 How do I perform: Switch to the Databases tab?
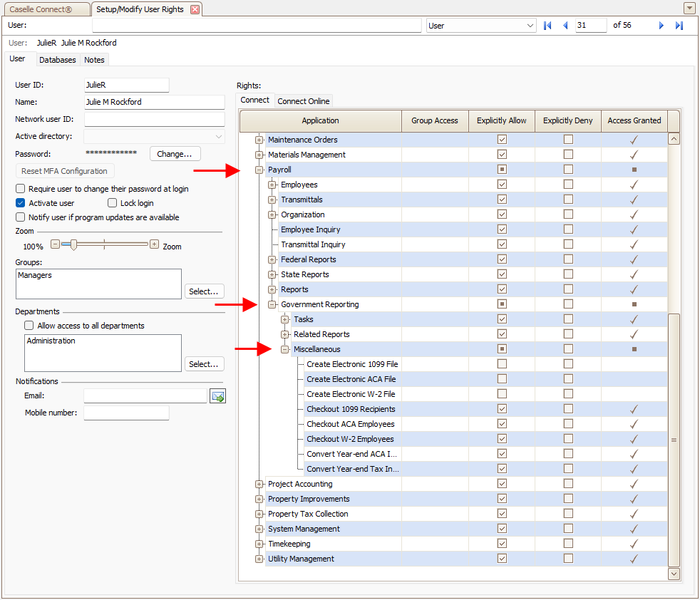(x=57, y=60)
